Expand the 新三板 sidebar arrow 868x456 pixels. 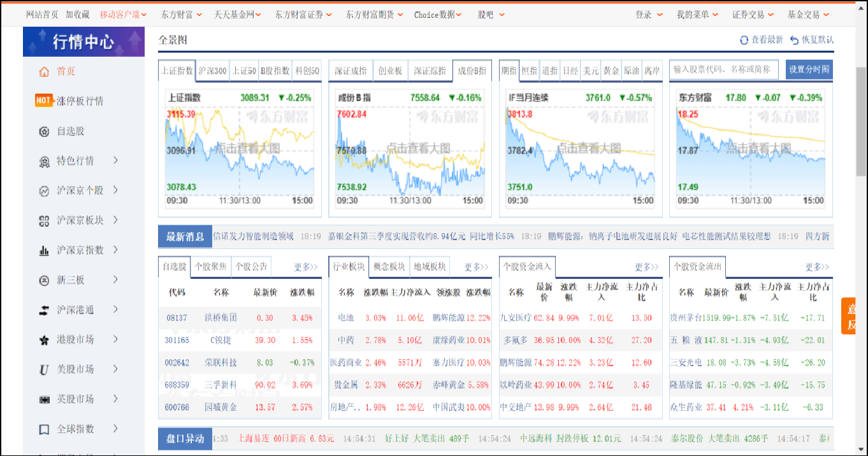[x=115, y=280]
